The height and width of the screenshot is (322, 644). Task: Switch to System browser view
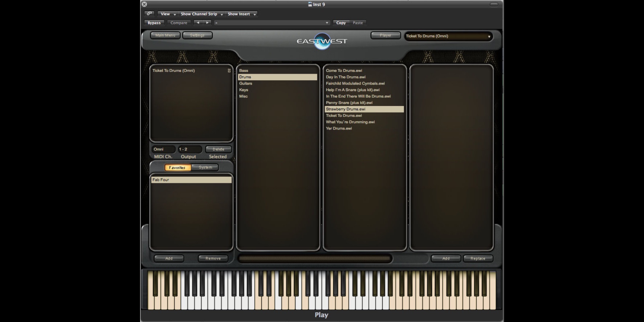tap(205, 167)
